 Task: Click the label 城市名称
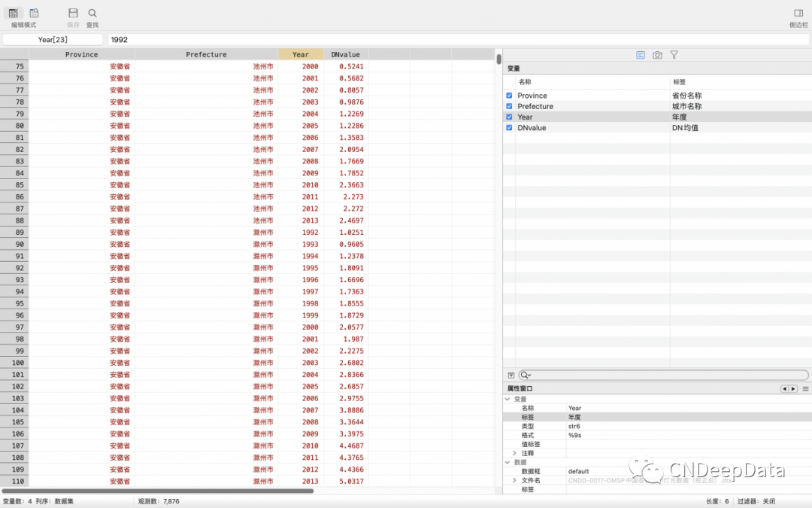click(686, 106)
